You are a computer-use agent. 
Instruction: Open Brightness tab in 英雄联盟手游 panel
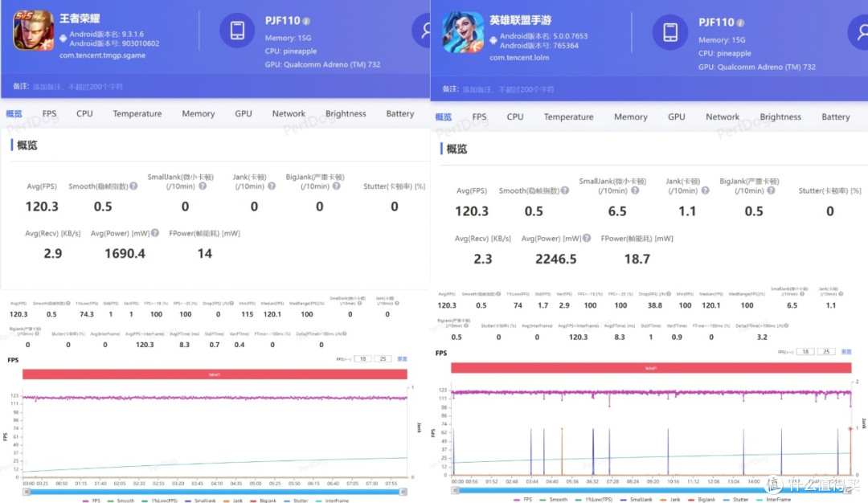780,117
